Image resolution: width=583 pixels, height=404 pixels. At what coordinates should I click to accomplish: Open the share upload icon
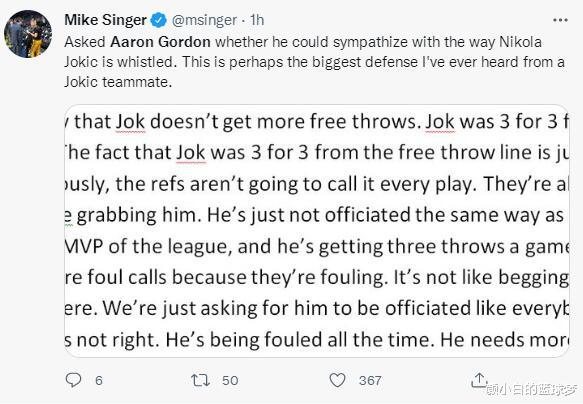click(479, 380)
